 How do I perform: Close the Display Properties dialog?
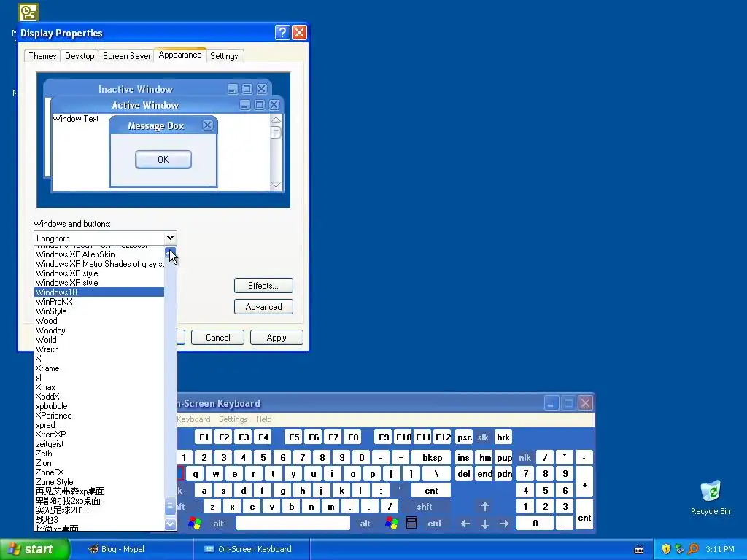299,32
